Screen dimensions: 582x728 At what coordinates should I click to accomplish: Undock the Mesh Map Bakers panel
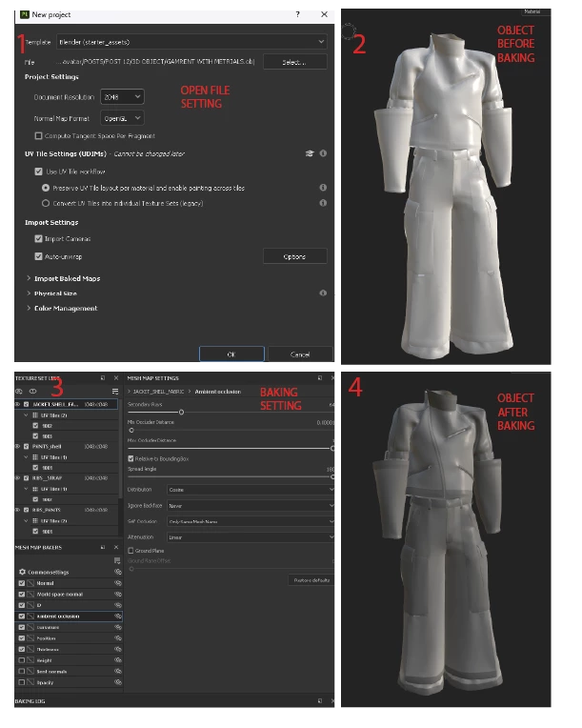103,547
